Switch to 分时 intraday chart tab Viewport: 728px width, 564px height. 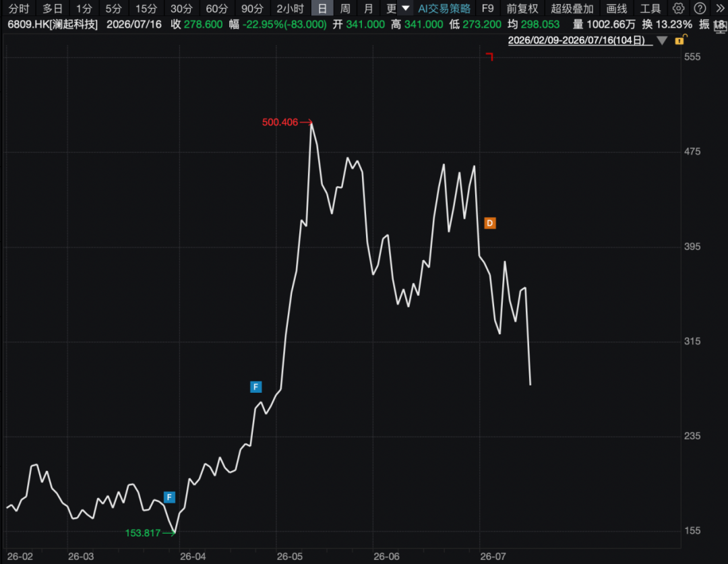19,8
